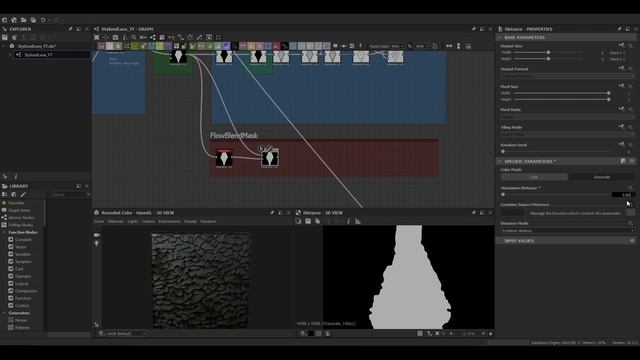
Task: Collapse the Base Parameters section
Action: (499, 37)
